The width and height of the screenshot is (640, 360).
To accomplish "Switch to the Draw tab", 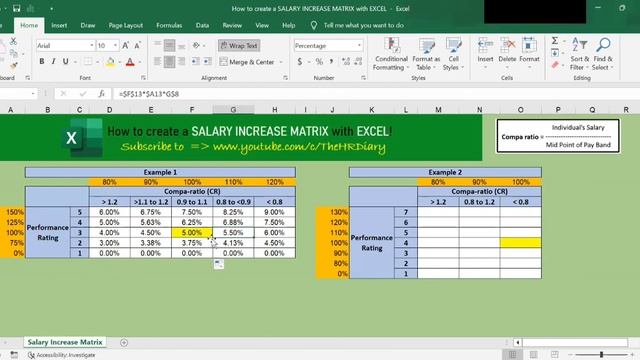I will coord(88,25).
